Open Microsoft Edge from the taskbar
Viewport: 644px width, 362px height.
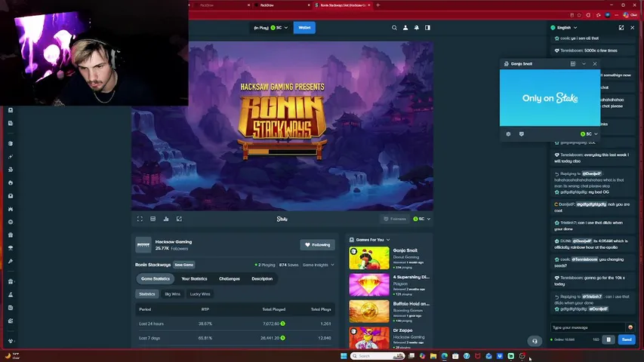tap(445, 356)
